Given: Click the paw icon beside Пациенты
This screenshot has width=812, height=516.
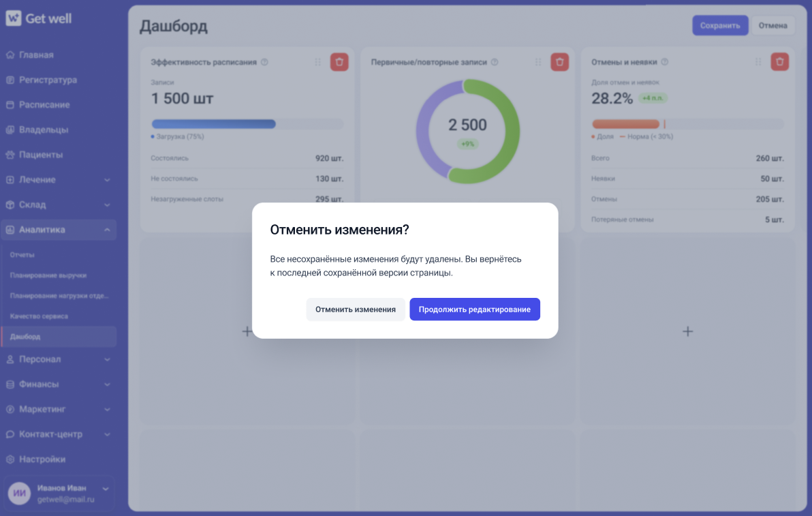Looking at the screenshot, I should point(10,154).
